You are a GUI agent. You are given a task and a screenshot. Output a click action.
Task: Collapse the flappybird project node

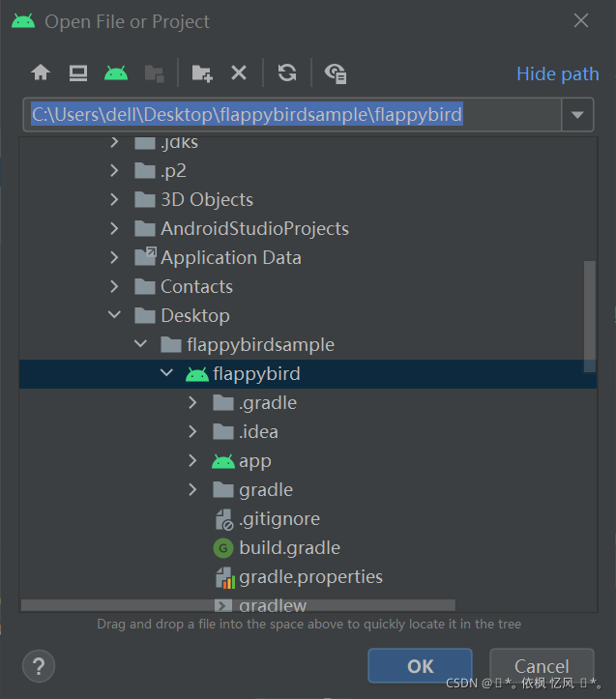[166, 372]
